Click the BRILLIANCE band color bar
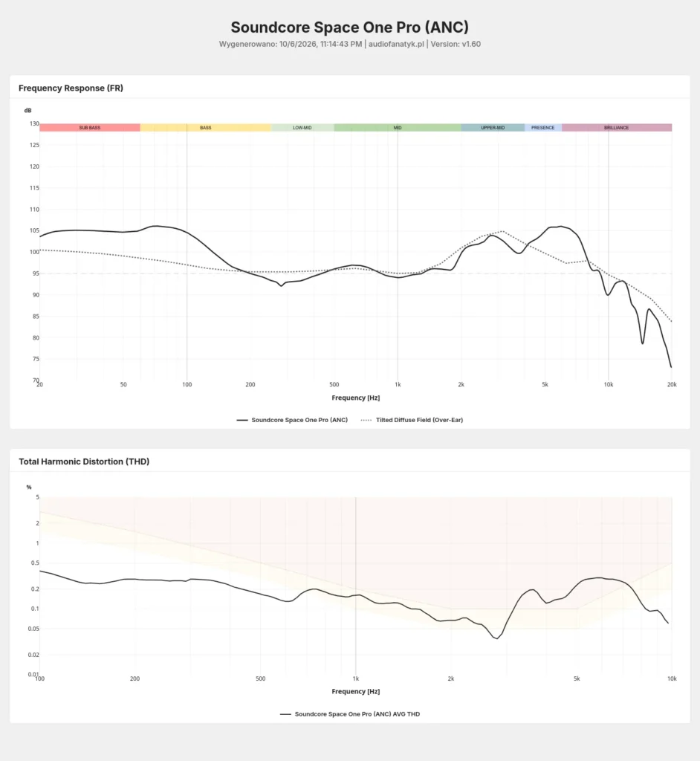The image size is (700, 761). pos(617,128)
